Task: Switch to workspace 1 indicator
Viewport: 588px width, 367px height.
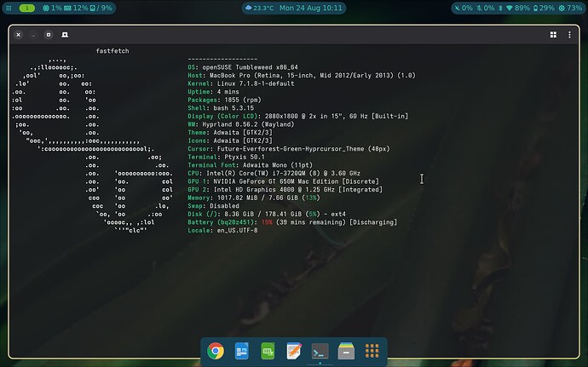Action: tap(27, 8)
